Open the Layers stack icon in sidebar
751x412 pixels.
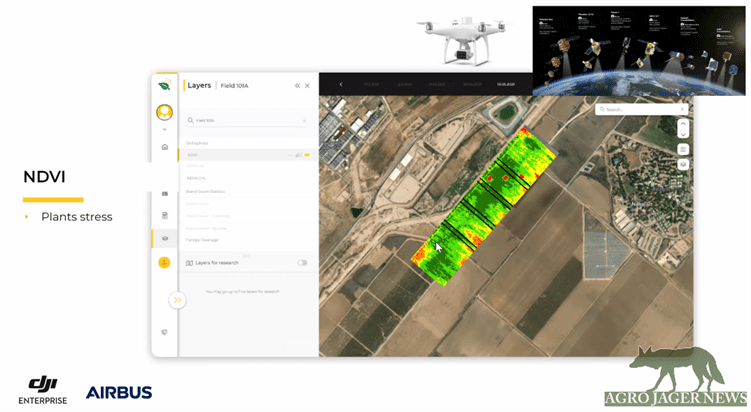point(164,238)
